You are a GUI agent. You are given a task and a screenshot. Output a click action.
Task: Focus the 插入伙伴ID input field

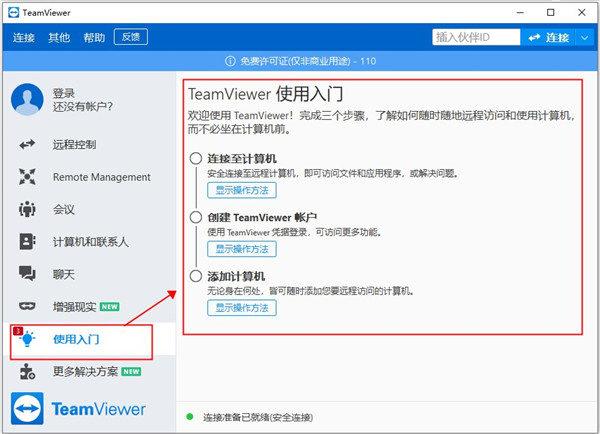coord(476,37)
